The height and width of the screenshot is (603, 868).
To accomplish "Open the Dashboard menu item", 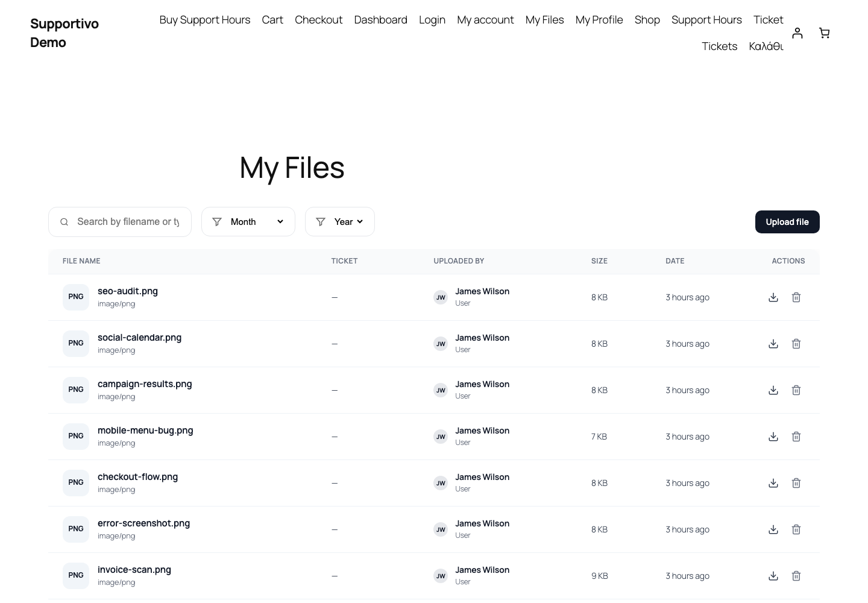I will (x=381, y=20).
